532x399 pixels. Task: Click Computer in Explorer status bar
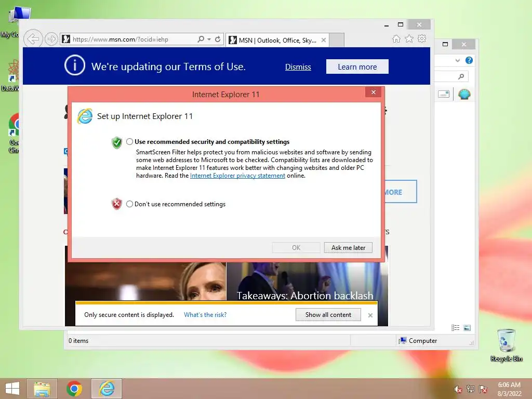pyautogui.click(x=418, y=341)
